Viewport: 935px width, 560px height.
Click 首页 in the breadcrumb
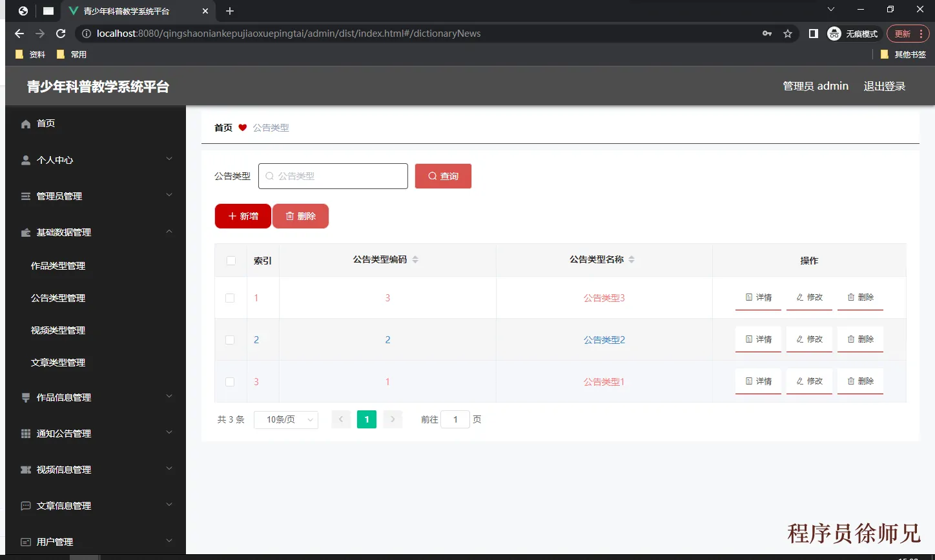point(223,128)
